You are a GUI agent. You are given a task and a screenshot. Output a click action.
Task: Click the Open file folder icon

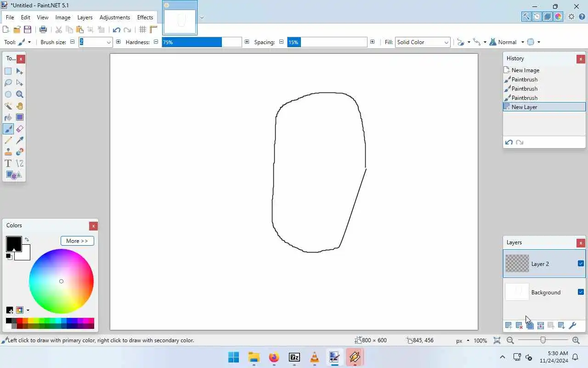point(17,29)
